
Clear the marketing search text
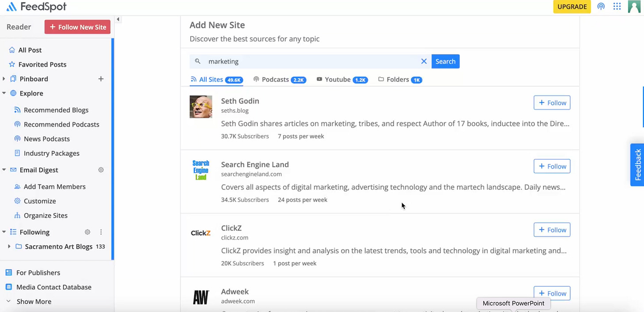tap(424, 62)
